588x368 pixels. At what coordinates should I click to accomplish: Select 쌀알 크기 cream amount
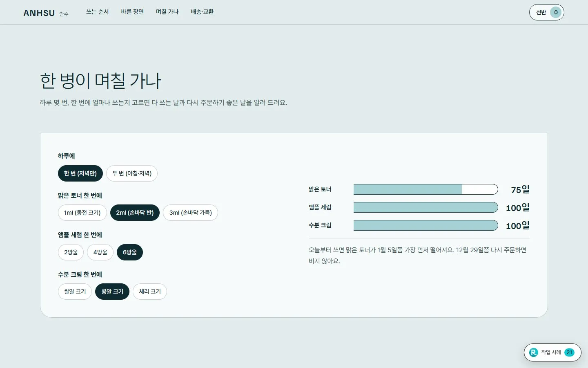click(75, 292)
